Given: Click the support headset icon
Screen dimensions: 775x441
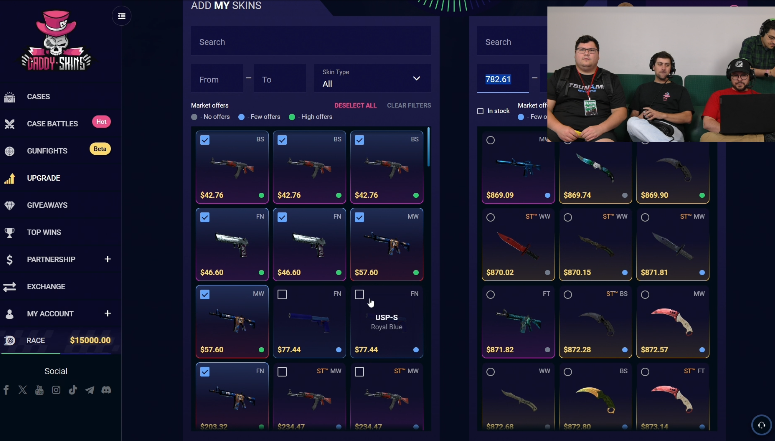Looking at the screenshot, I should coord(761,425).
